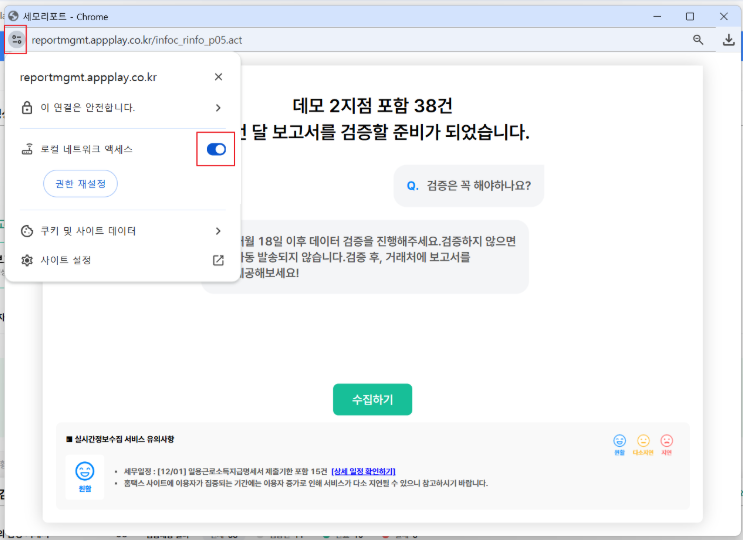743x540 pixels.
Task: Open the 상세 일정 확인하기 link
Action: coord(362,470)
